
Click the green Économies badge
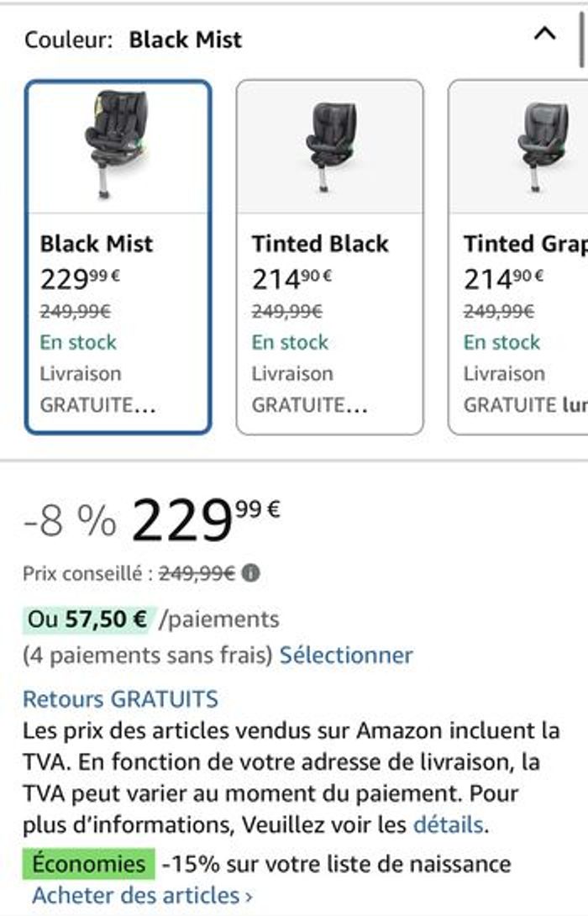89,863
